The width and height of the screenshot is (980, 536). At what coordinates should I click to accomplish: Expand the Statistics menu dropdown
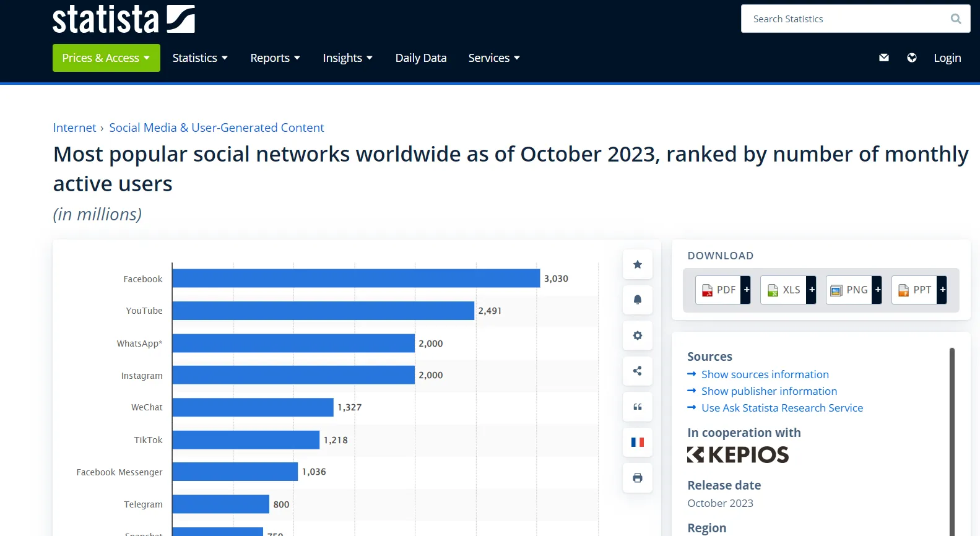pos(200,58)
